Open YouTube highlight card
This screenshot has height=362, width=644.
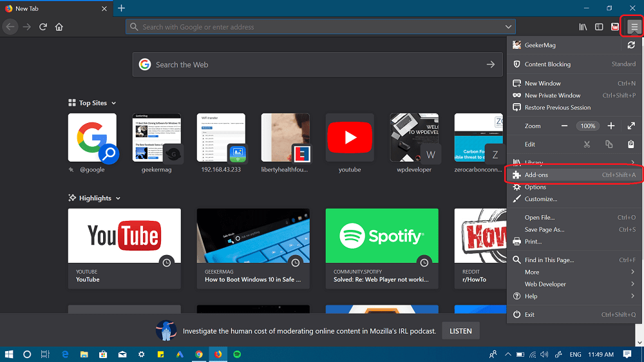coord(124,249)
